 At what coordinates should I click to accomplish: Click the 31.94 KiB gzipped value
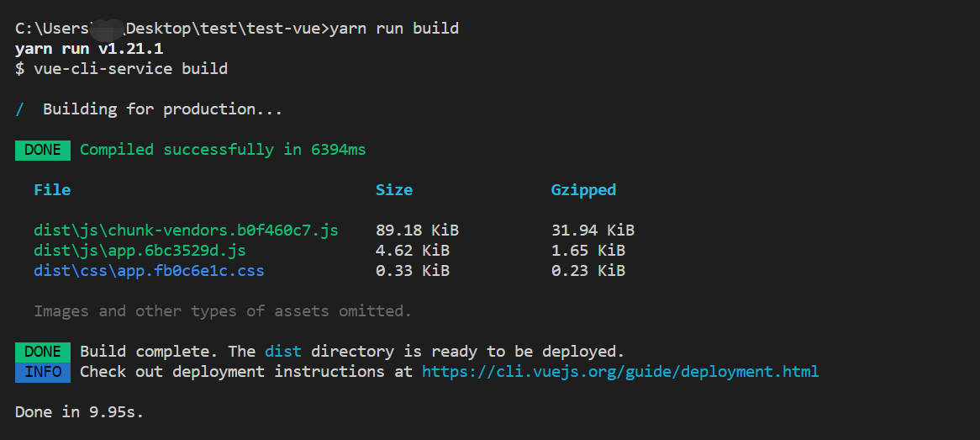click(593, 231)
